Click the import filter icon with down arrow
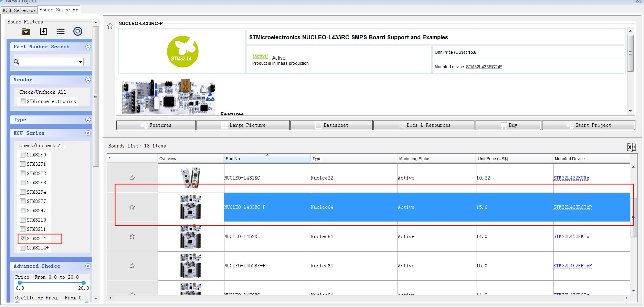The height and width of the screenshot is (307, 644). pyautogui.click(x=43, y=32)
